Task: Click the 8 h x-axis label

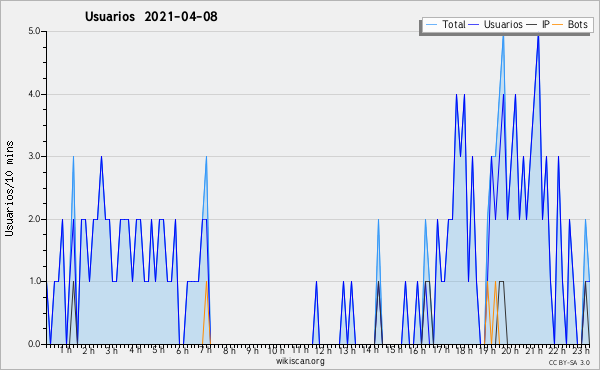Action: click(x=230, y=350)
